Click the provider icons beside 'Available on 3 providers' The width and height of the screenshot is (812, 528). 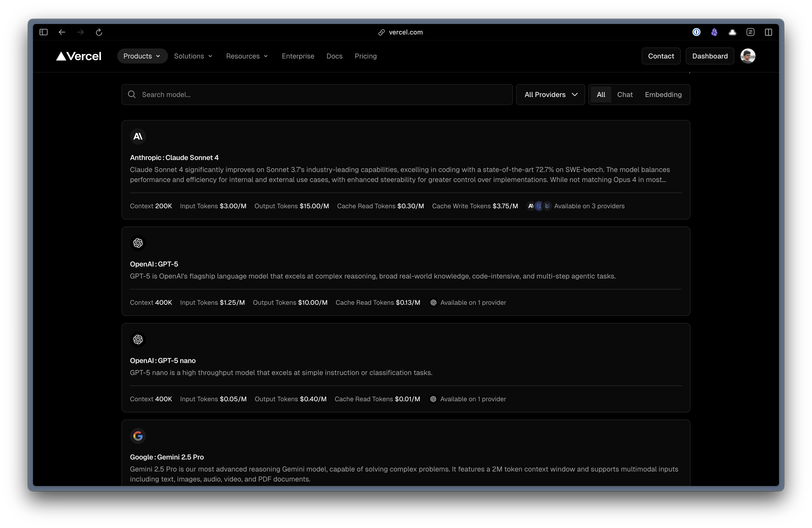[539, 206]
